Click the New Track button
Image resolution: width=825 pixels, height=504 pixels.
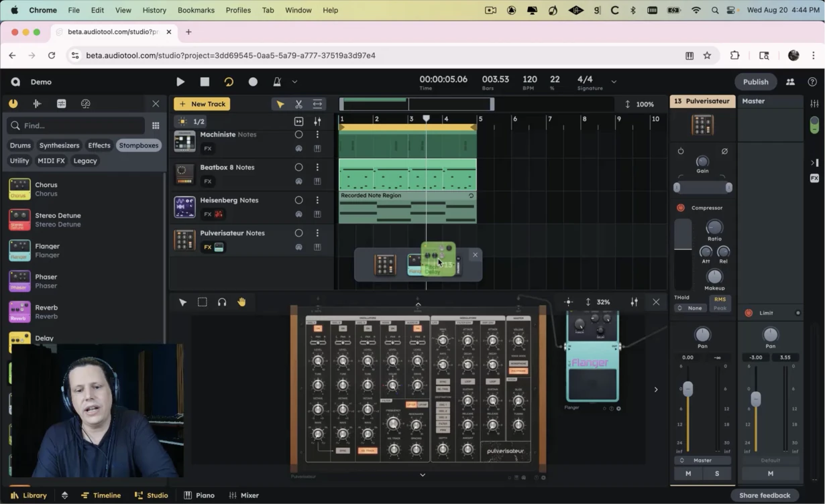[x=202, y=104]
